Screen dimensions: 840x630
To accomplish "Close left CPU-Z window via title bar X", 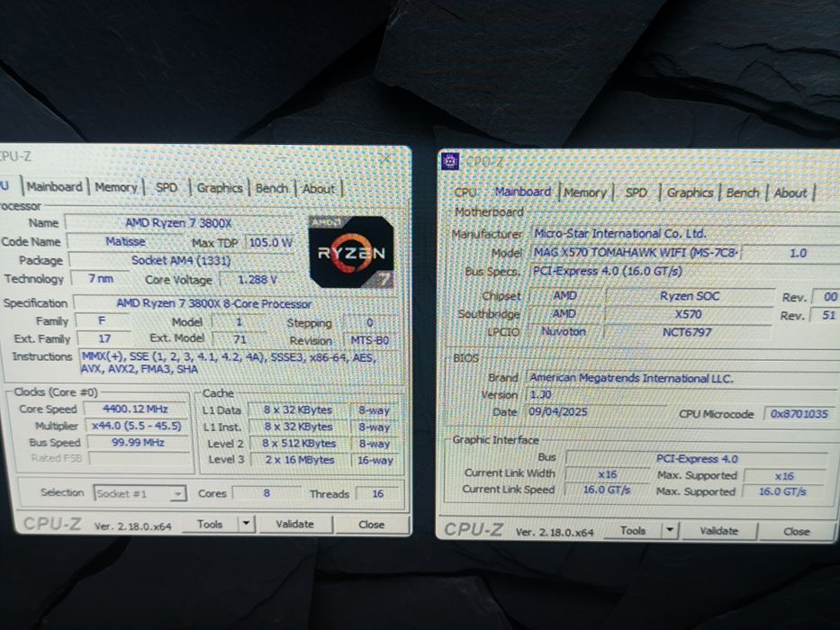I will click(385, 158).
